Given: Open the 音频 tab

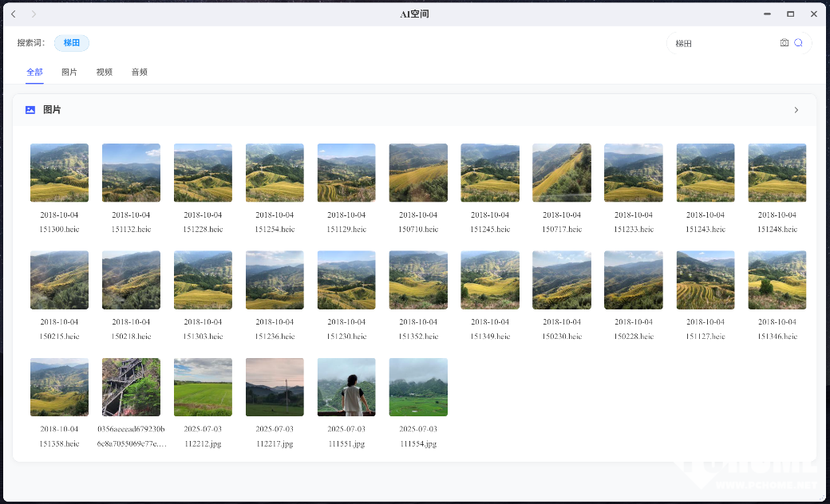Looking at the screenshot, I should click(140, 72).
